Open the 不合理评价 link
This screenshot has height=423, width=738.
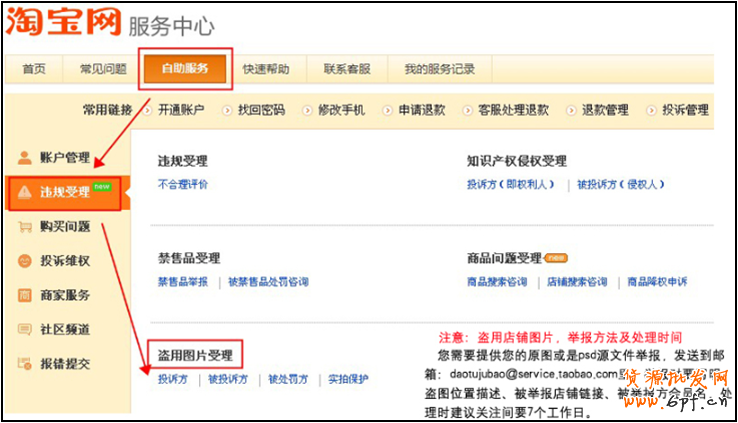coord(184,185)
